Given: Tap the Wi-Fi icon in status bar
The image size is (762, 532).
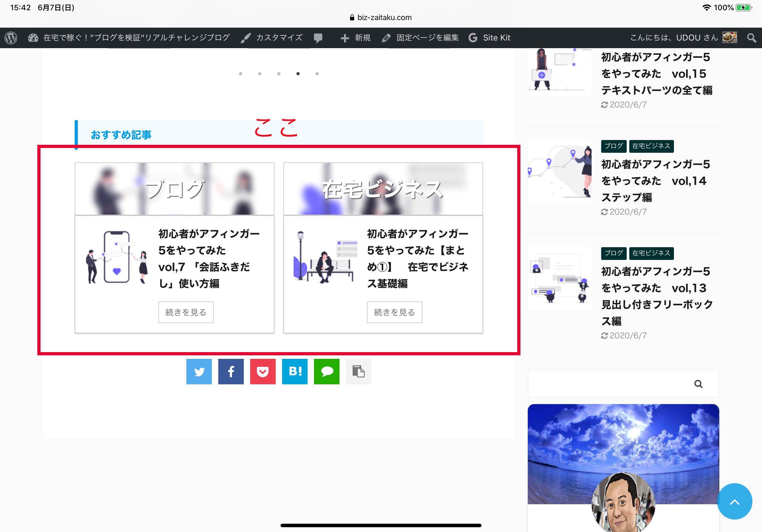Looking at the screenshot, I should point(706,8).
